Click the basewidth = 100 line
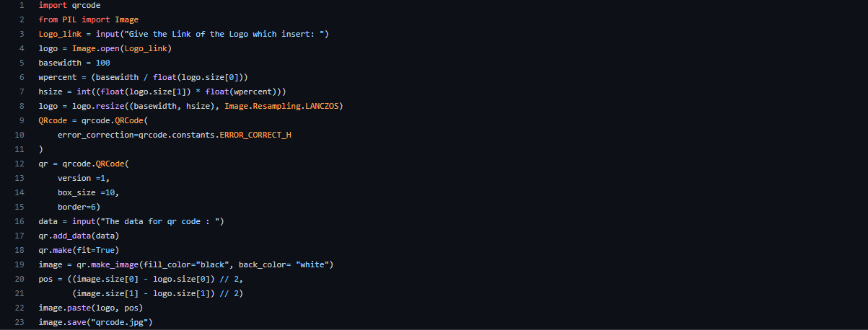This screenshot has width=868, height=330. click(x=74, y=63)
